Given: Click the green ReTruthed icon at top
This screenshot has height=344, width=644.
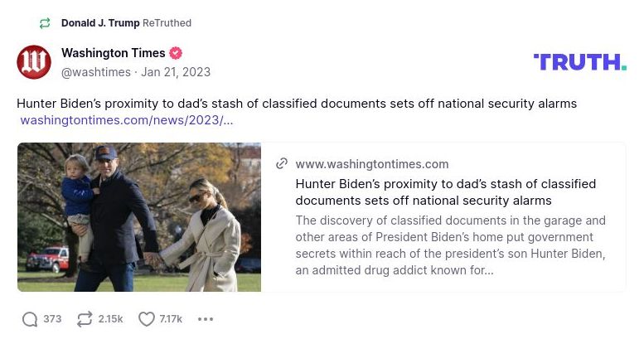Looking at the screenshot, I should pyautogui.click(x=45, y=23).
